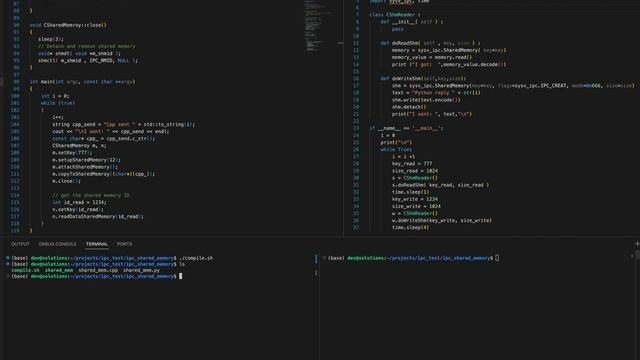640x360 pixels.
Task: Click the 'i++;' line
Action: point(58,117)
